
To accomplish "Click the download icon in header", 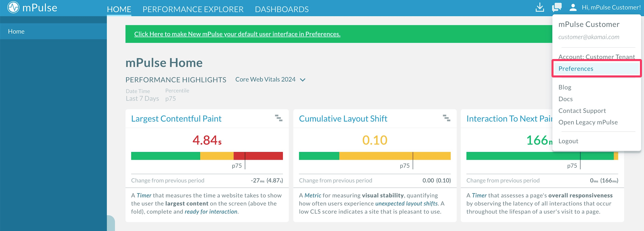I will point(540,7).
